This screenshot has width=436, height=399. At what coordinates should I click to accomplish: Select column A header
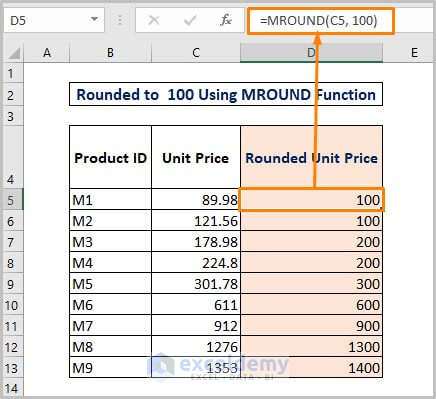(47, 53)
